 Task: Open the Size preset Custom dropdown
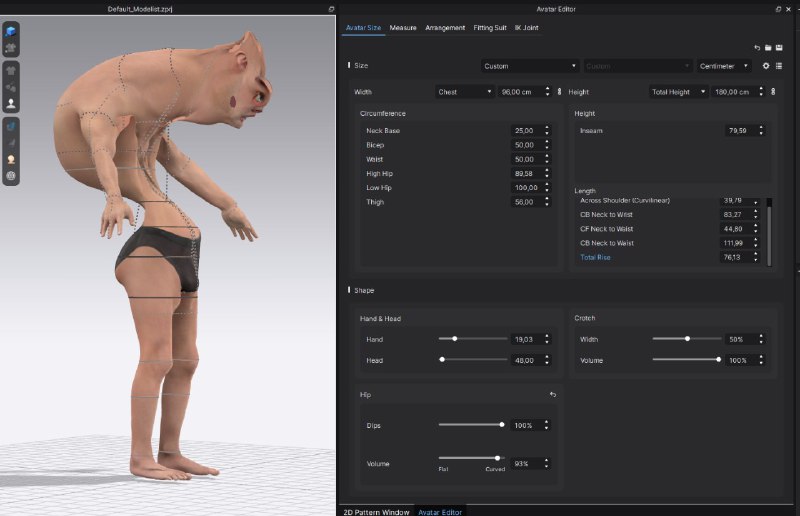(530, 66)
